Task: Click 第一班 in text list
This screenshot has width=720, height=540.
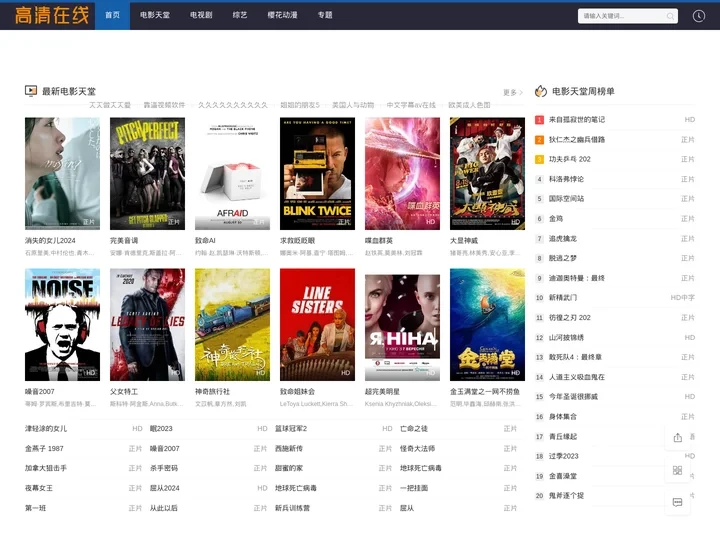Action: 35,508
